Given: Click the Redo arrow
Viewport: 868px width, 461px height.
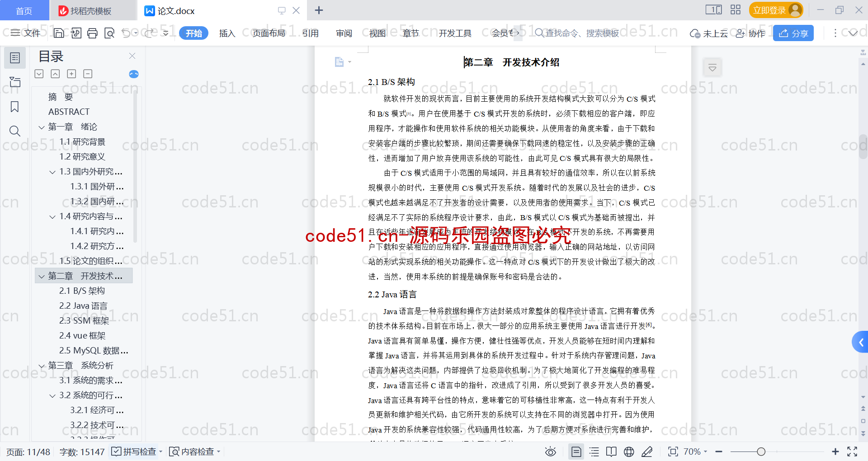Looking at the screenshot, I should pos(149,33).
